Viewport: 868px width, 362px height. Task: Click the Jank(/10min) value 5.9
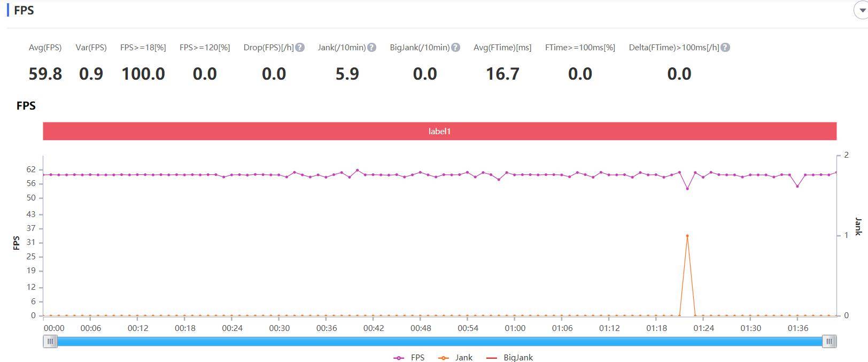(x=347, y=74)
